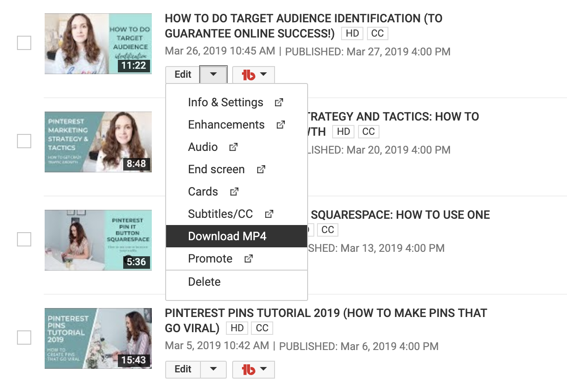Click CC badge on Pins Tutorial 2019 video
Viewport: 567px width, 392px height.
click(x=262, y=328)
